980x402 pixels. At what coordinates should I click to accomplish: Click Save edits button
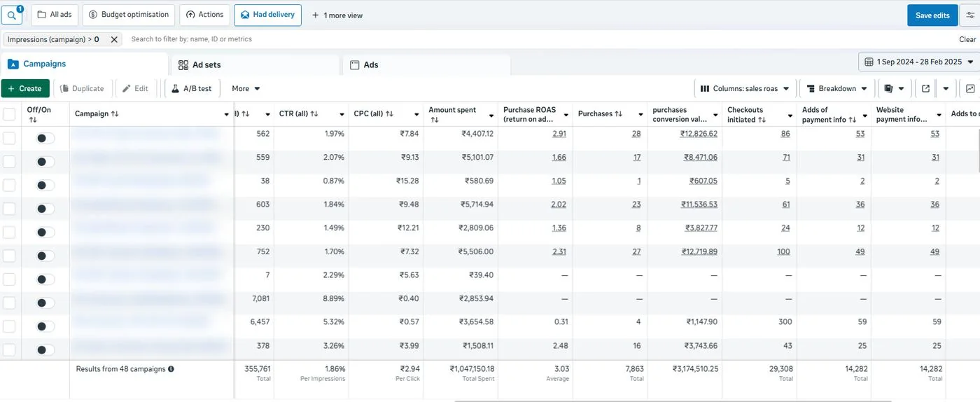(932, 15)
